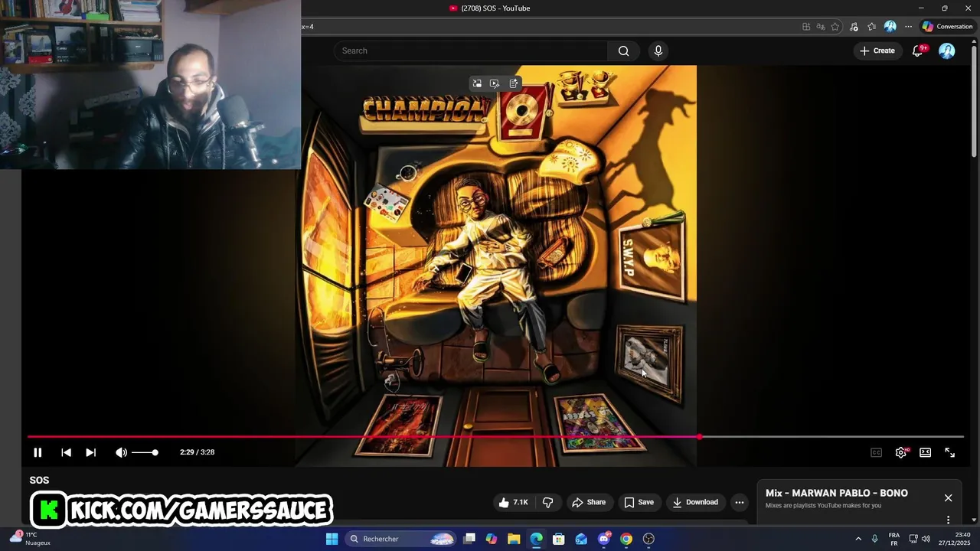This screenshot has width=980, height=551.
Task: Open the Mix - MARWAN PABLO - BONO title
Action: tap(837, 493)
